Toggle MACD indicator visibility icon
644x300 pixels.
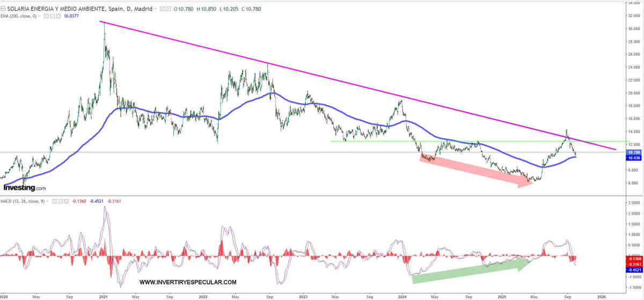point(53,201)
